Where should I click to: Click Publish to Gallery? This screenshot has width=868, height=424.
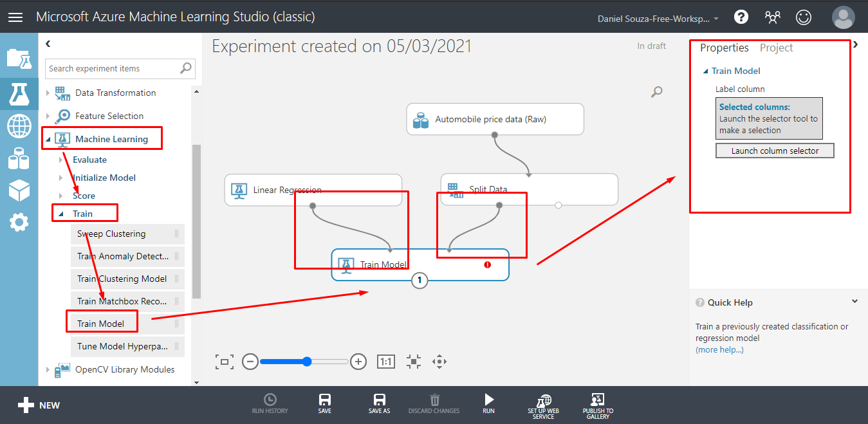[598, 407]
